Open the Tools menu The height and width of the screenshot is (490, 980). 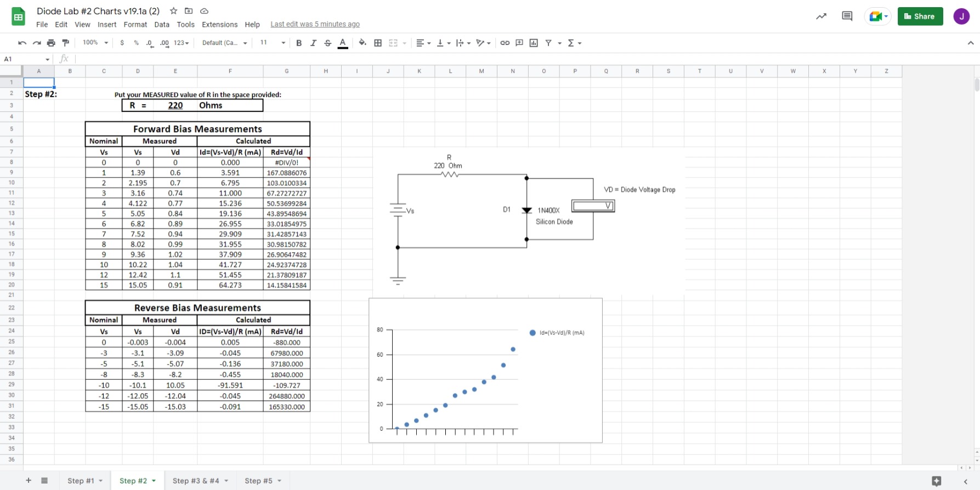coord(185,25)
